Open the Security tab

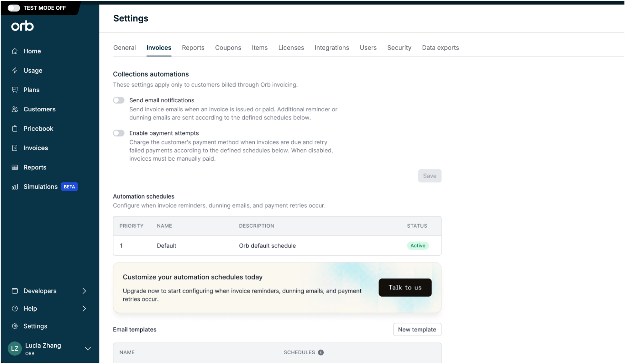(399, 48)
